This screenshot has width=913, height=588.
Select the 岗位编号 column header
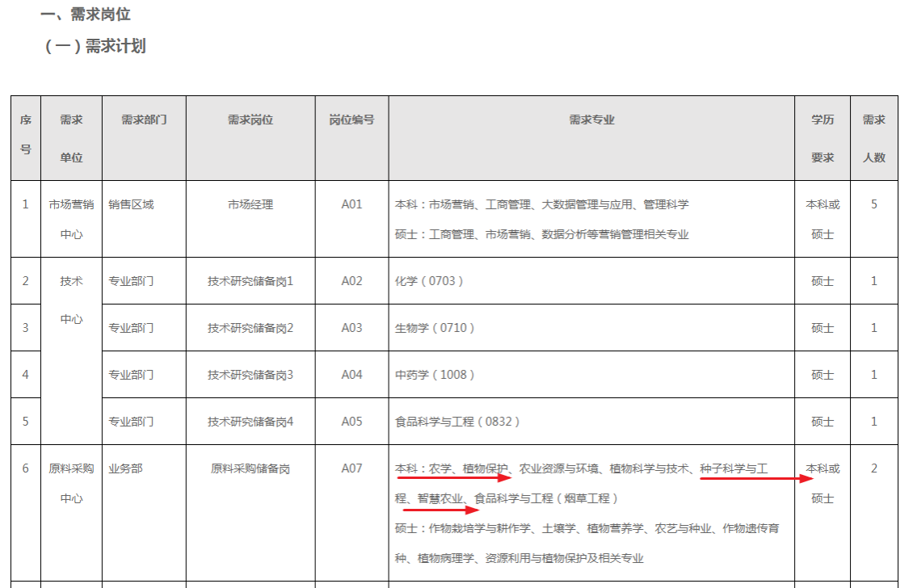(x=351, y=120)
